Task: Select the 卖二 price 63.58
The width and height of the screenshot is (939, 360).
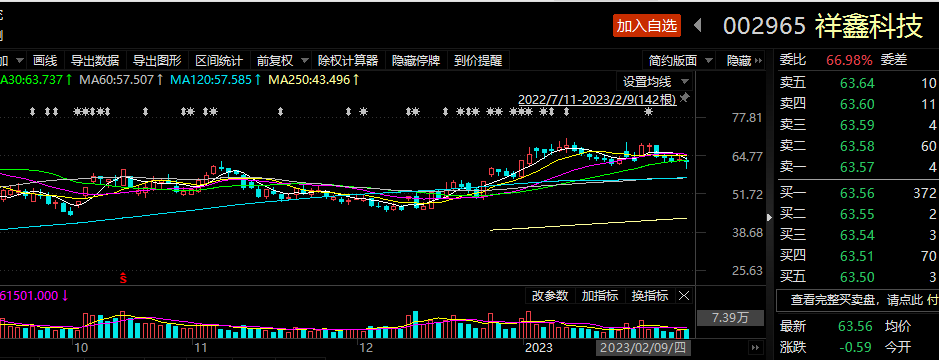Action: click(857, 146)
